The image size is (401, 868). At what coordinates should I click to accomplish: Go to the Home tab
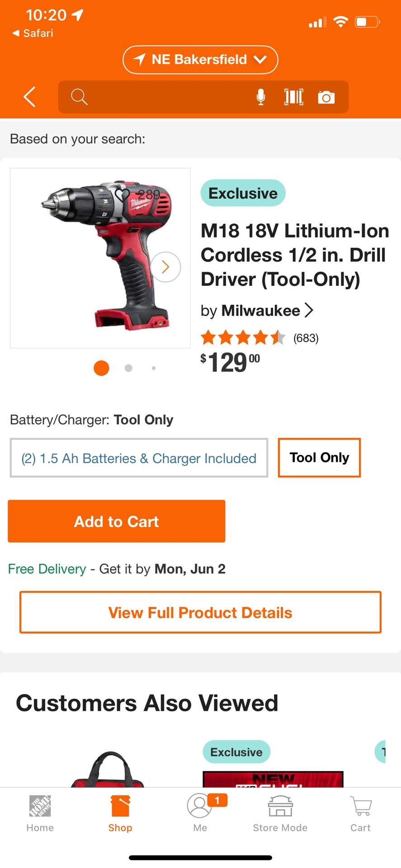click(x=40, y=814)
